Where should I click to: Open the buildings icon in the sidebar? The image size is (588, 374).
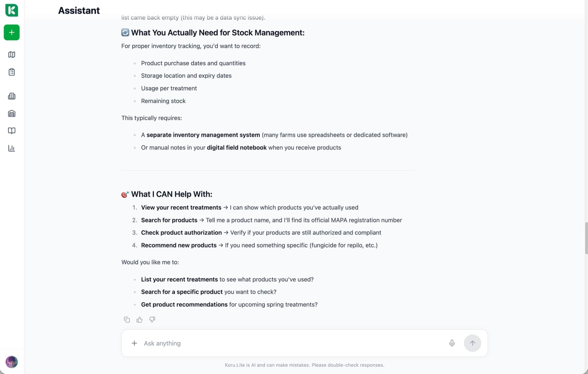point(12,96)
